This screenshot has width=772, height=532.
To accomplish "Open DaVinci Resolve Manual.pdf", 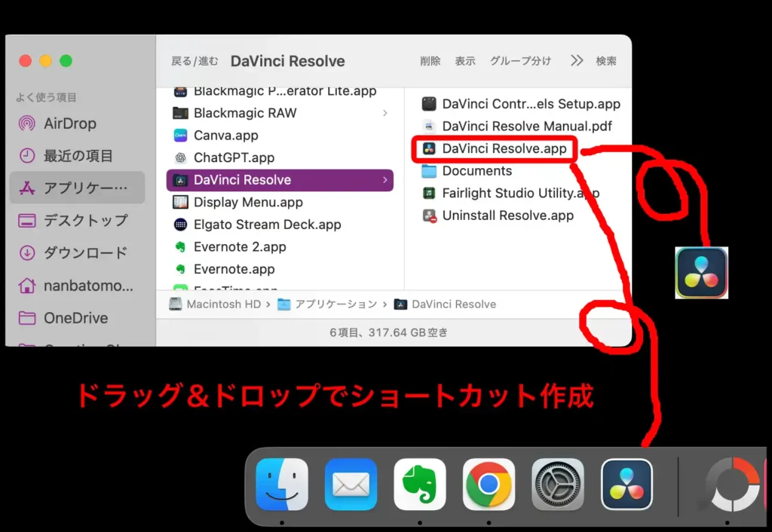I will click(x=526, y=127).
